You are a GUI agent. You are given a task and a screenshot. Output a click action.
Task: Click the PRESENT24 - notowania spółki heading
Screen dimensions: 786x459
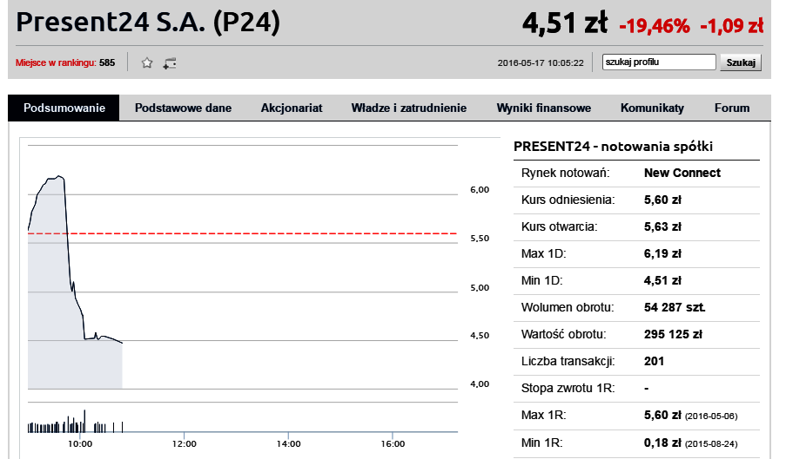click(x=613, y=146)
